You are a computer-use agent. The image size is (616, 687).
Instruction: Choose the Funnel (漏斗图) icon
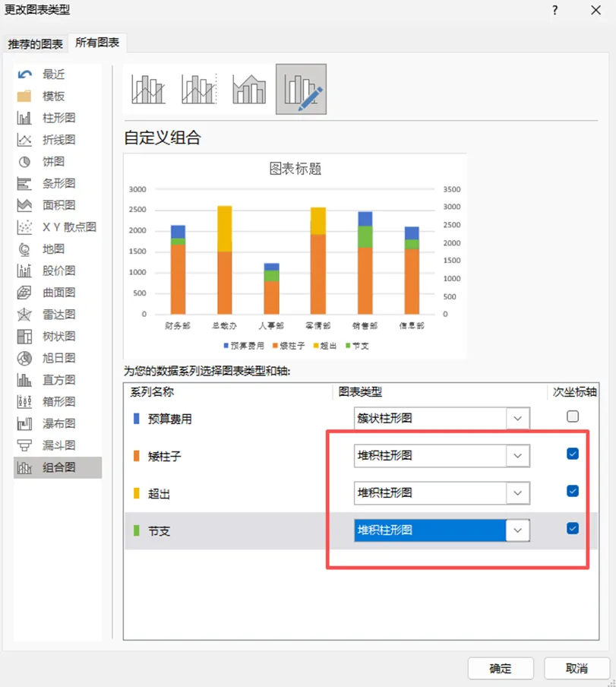point(24,445)
